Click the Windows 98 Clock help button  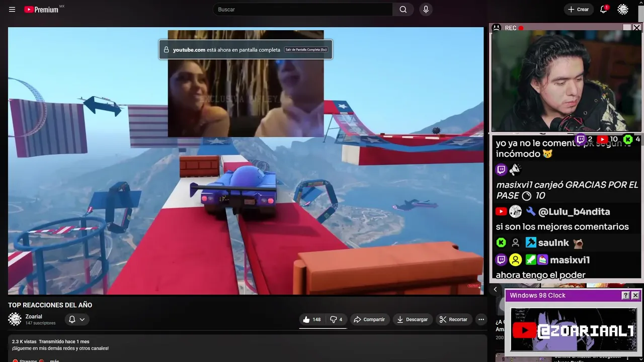point(625,296)
